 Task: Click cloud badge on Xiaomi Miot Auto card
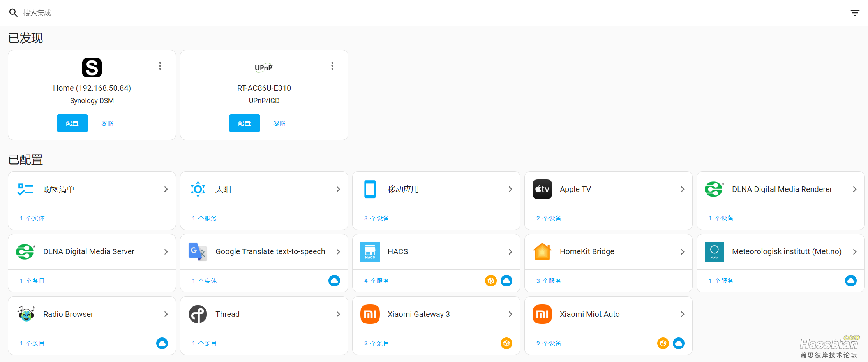click(x=679, y=343)
